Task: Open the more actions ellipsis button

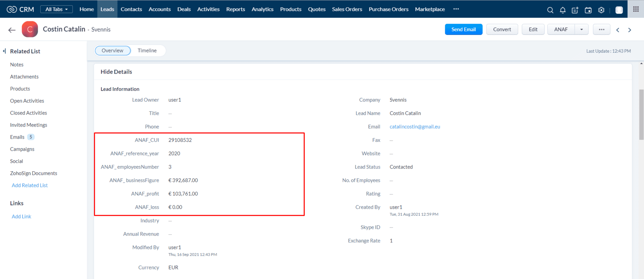Action: [601, 29]
